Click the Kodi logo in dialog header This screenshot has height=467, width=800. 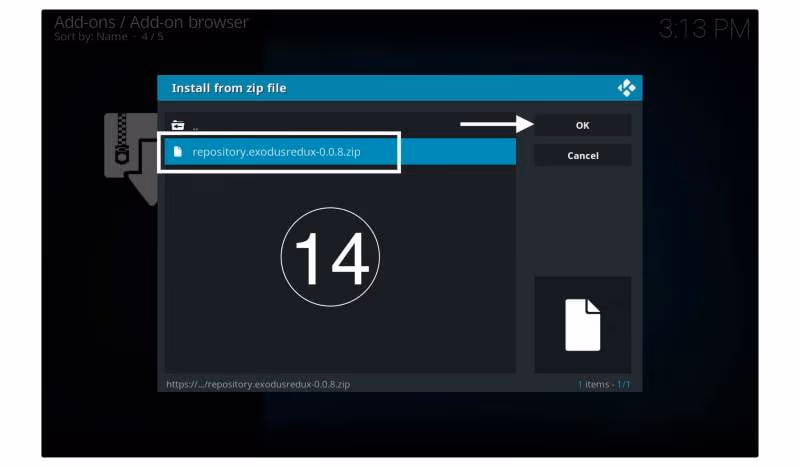[626, 88]
